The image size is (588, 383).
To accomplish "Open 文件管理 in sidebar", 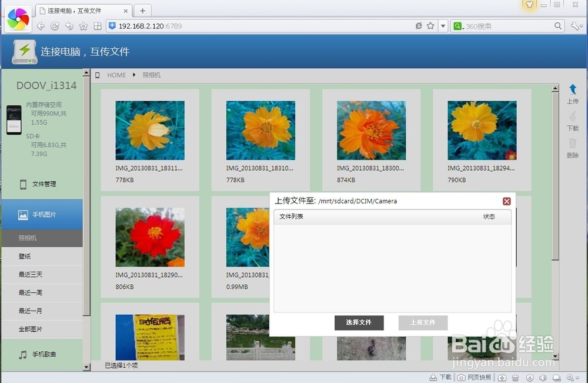I will pos(42,184).
